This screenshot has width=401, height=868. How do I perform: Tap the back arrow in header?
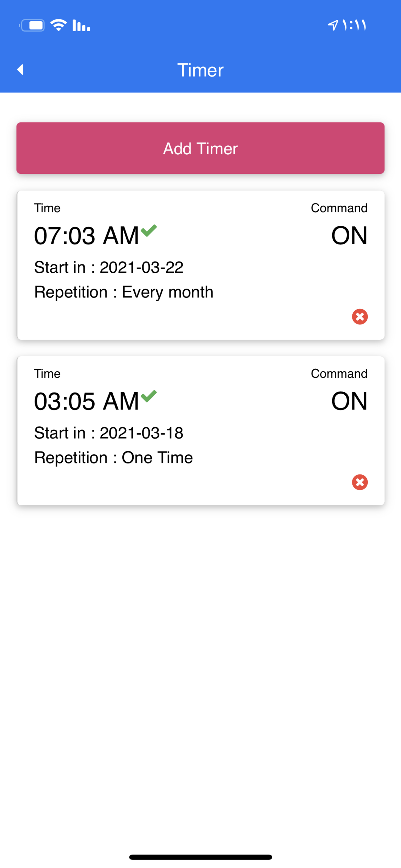tap(20, 69)
